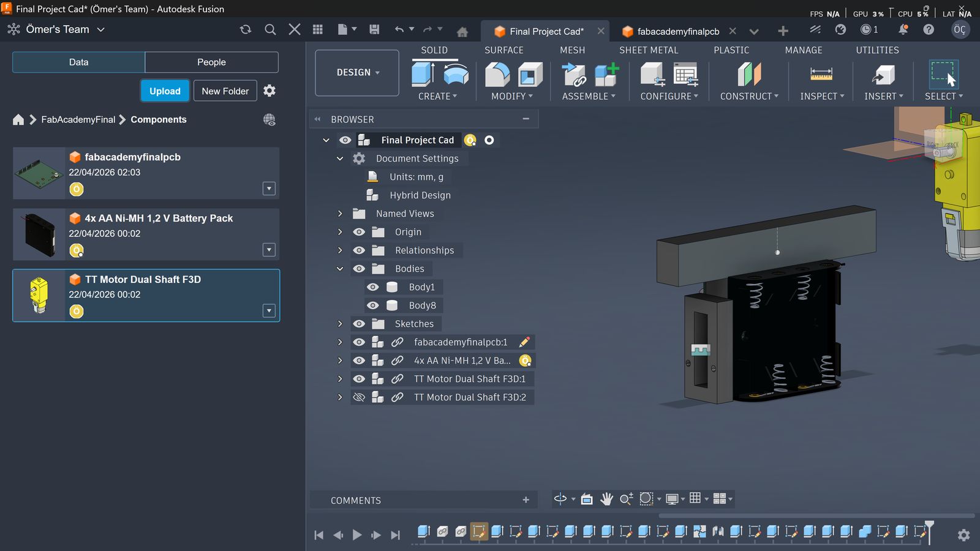
Task: Toggle visibility of Body8
Action: 372,305
